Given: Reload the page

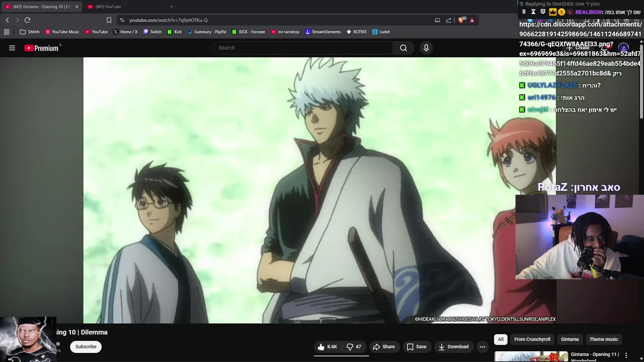Looking at the screenshot, I should 28,20.
